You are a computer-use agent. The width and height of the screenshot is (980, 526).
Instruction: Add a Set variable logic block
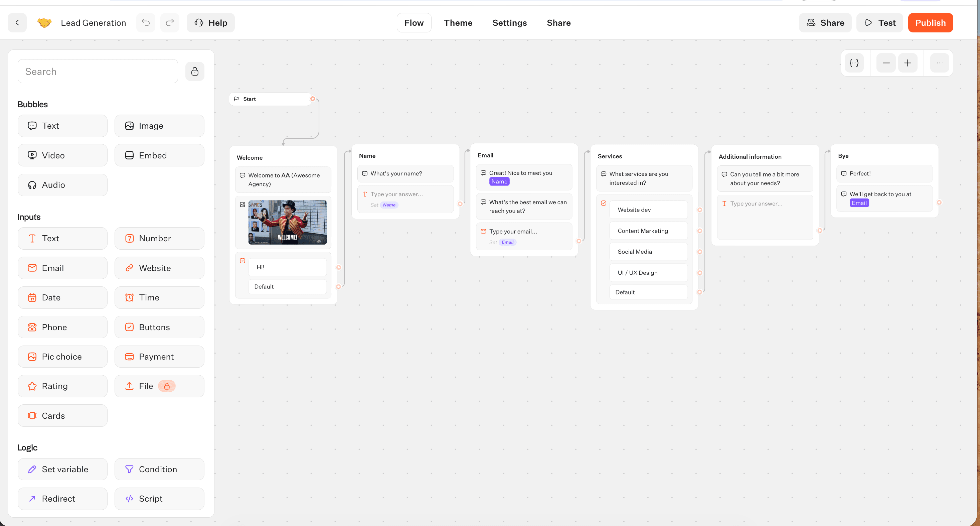tap(62, 469)
